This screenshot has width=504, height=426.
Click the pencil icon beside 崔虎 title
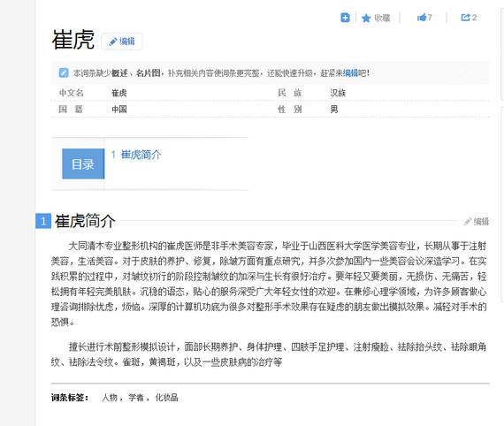pos(113,42)
